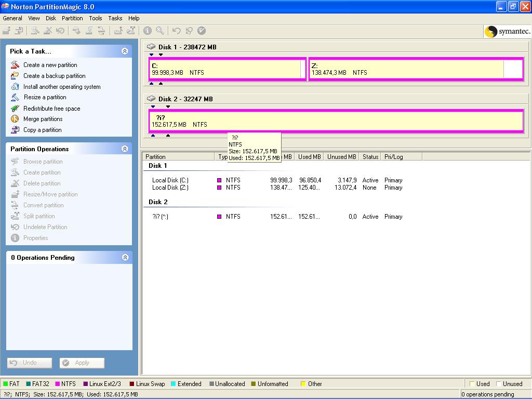532x399 pixels.
Task: Open the Partition menu
Action: pos(72,18)
